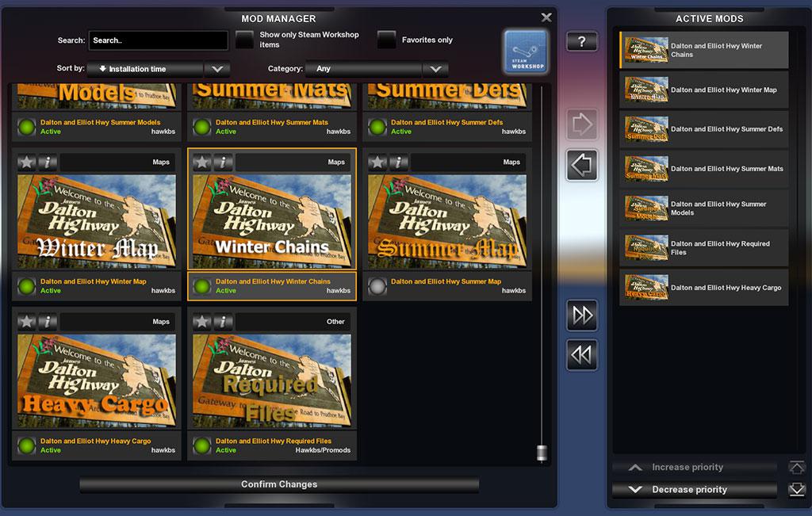This screenshot has width=812, height=516.
Task: Open info icon for Winter Chains mod
Action: 223,162
